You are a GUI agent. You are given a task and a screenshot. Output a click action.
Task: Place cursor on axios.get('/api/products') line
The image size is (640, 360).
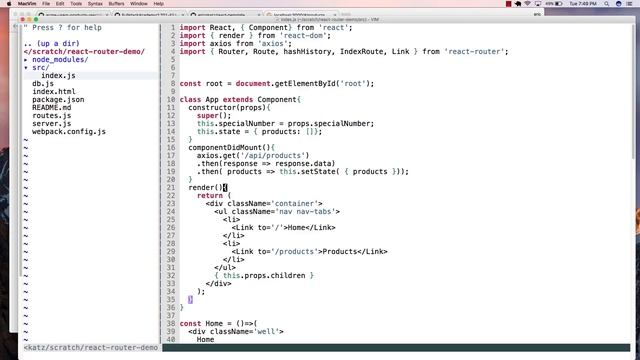[253, 156]
